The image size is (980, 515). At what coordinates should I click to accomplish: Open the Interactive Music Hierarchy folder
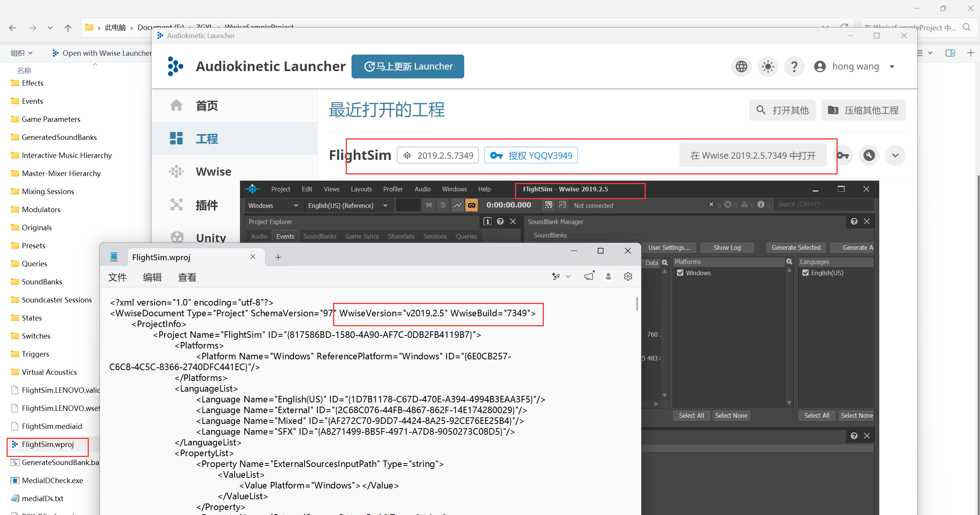(67, 155)
